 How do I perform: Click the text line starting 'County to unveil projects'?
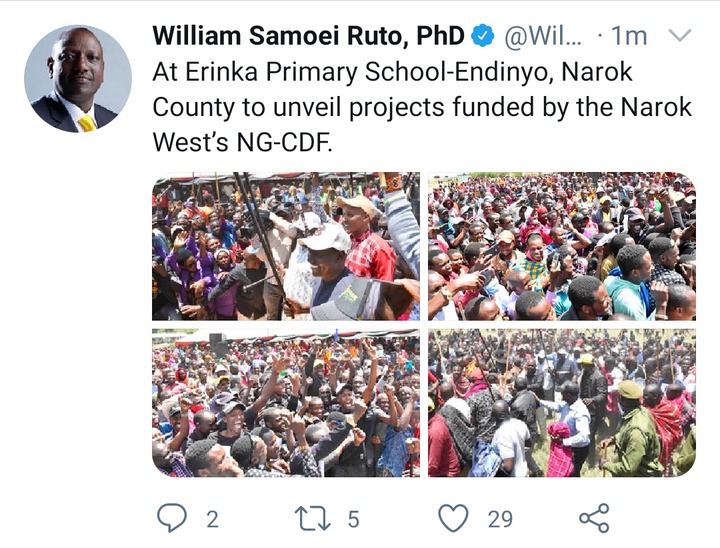pyautogui.click(x=422, y=107)
